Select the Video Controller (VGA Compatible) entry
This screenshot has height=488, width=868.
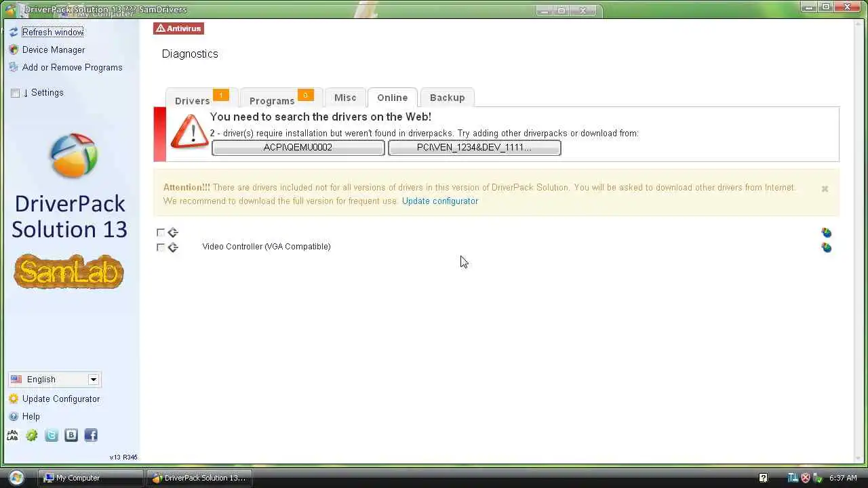pyautogui.click(x=267, y=247)
